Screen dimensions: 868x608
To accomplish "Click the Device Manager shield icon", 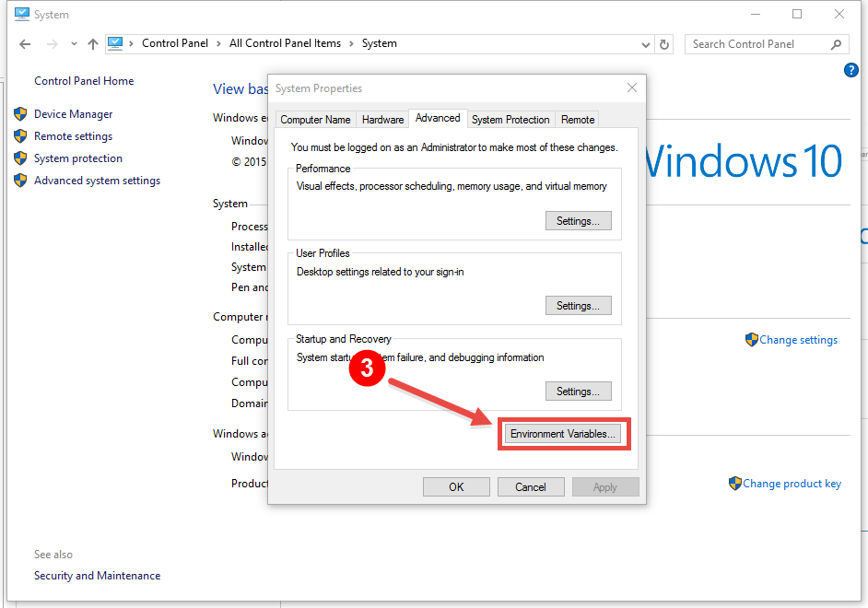I will [20, 114].
